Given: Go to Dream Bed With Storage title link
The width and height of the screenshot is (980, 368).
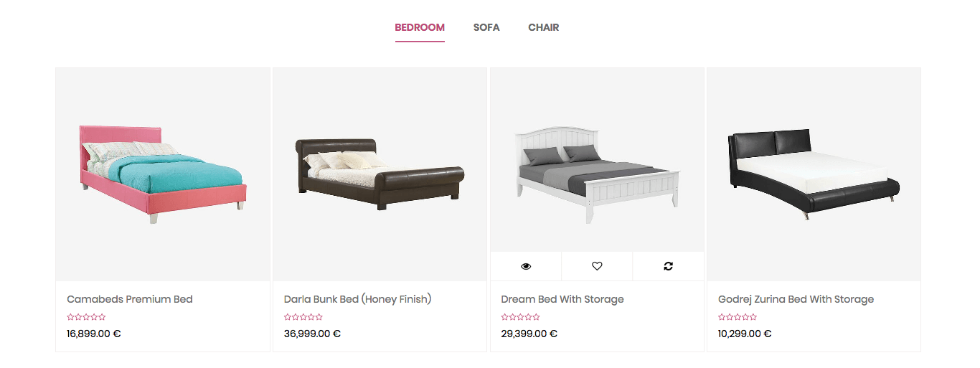Looking at the screenshot, I should click(562, 299).
